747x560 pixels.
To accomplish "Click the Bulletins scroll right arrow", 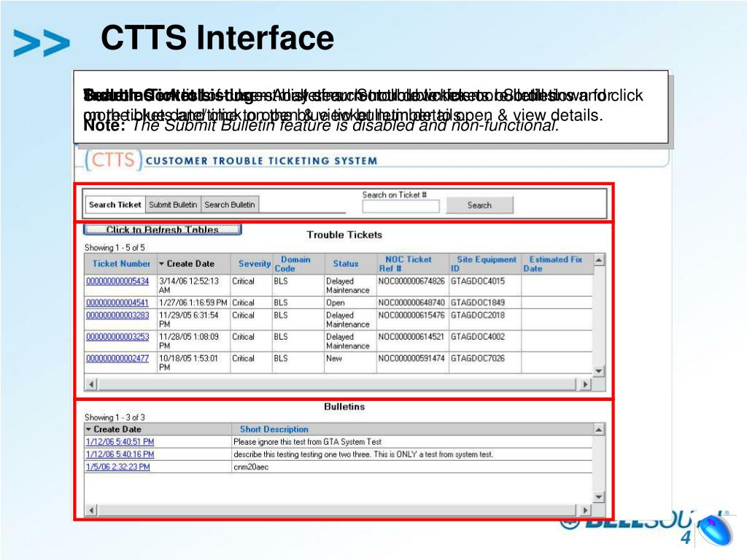I will tap(586, 510).
